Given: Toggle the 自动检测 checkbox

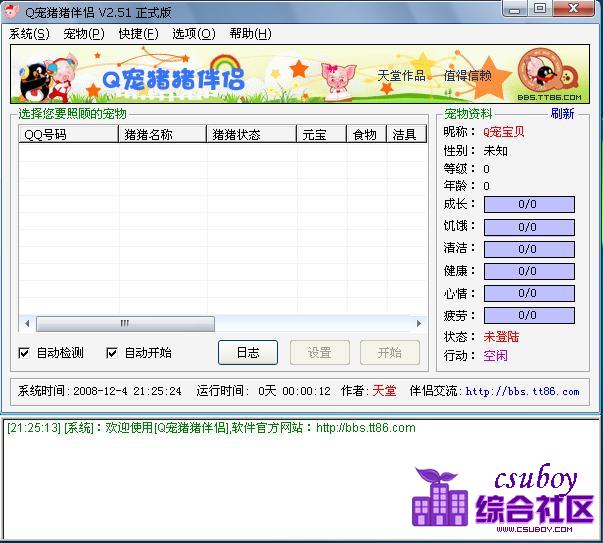Looking at the screenshot, I should (25, 353).
